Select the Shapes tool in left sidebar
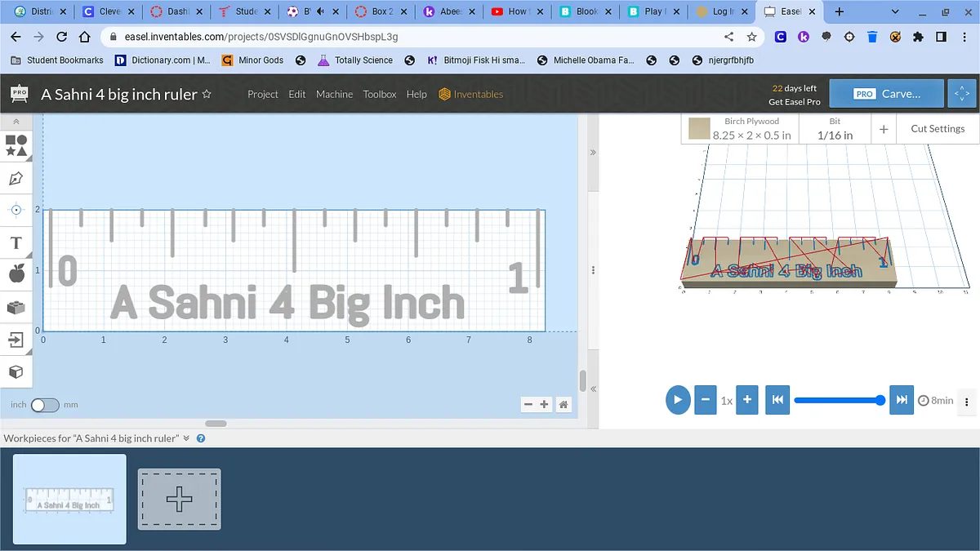The height and width of the screenshot is (551, 980). tap(16, 145)
